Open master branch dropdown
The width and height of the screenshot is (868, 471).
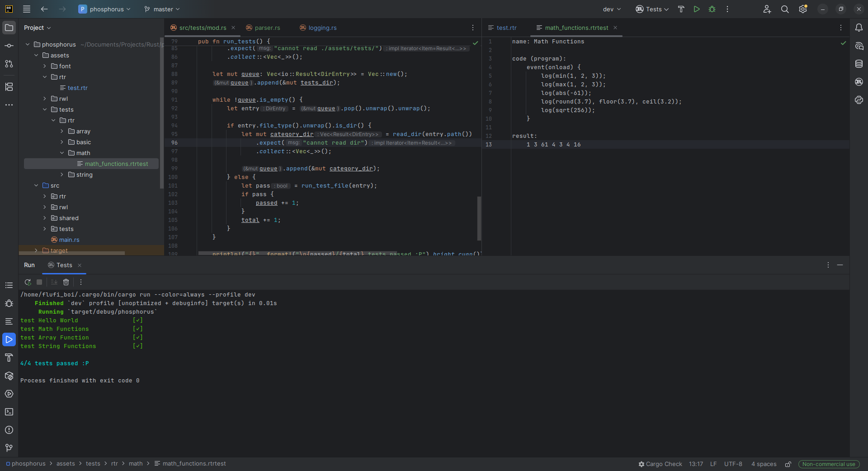pos(162,9)
